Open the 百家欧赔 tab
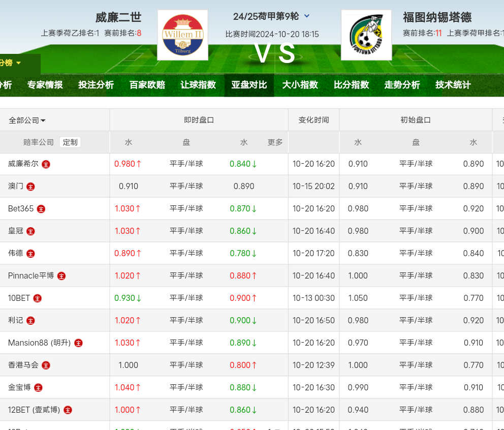This screenshot has width=504, height=430. 147,85
